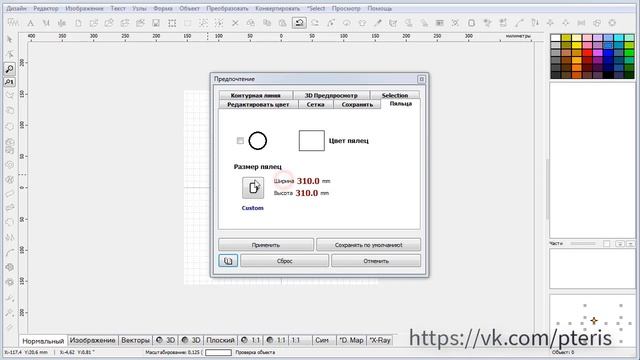Click the circle hoop shape icon in dialog
This screenshot has width=640, height=360.
(x=258, y=141)
